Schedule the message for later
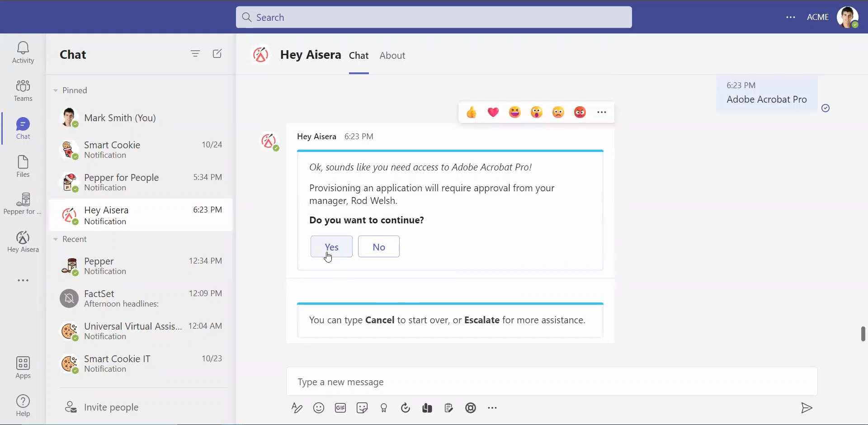This screenshot has height=425, width=868. (406, 408)
